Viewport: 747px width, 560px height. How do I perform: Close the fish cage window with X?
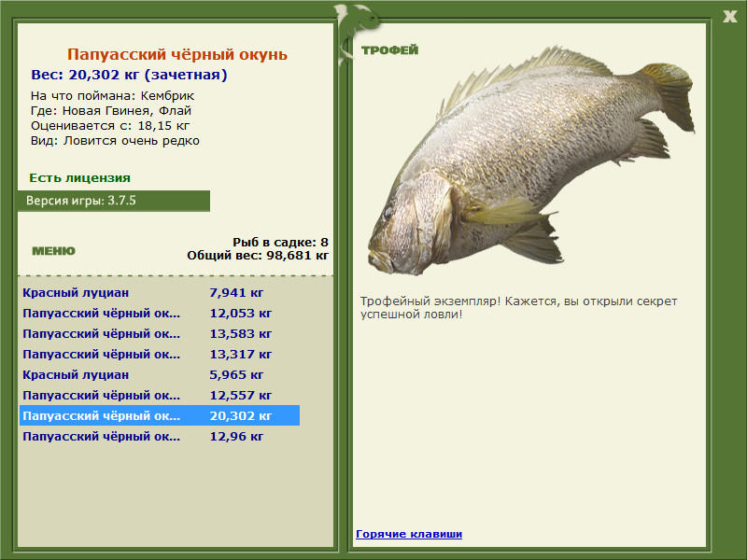tap(729, 17)
